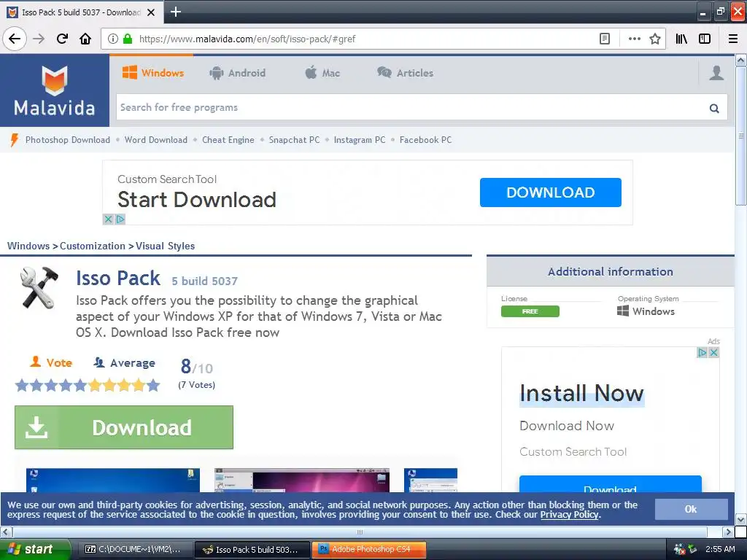The image size is (747, 560).
Task: Click blue DOWNLOAD button in banner ad
Action: click(550, 192)
